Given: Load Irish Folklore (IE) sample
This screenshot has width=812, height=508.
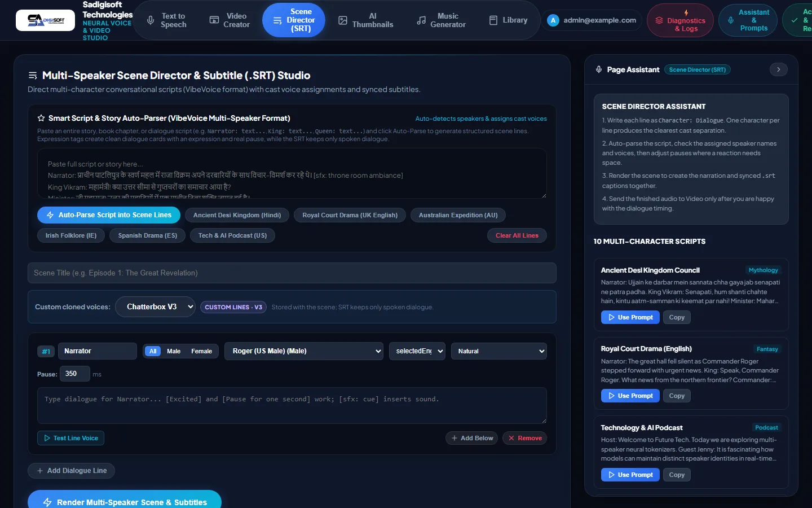Looking at the screenshot, I should [71, 235].
